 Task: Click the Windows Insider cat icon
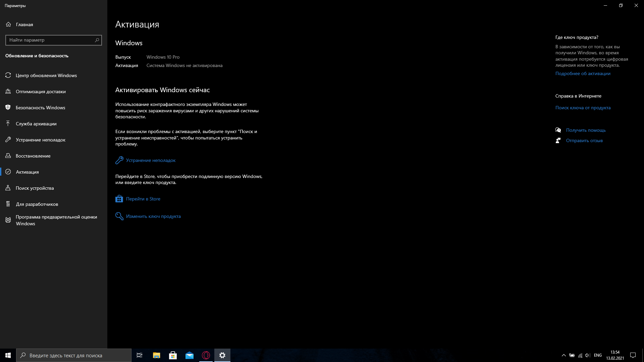click(8, 220)
